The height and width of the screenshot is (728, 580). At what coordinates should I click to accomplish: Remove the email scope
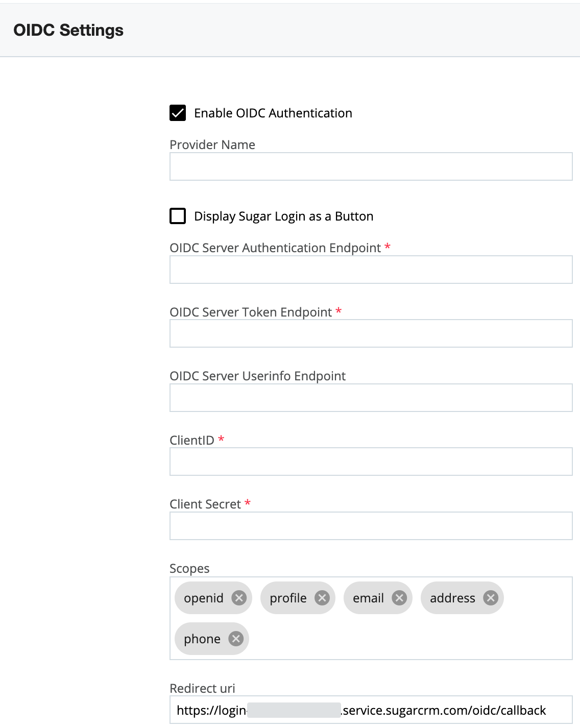pyautogui.click(x=399, y=598)
